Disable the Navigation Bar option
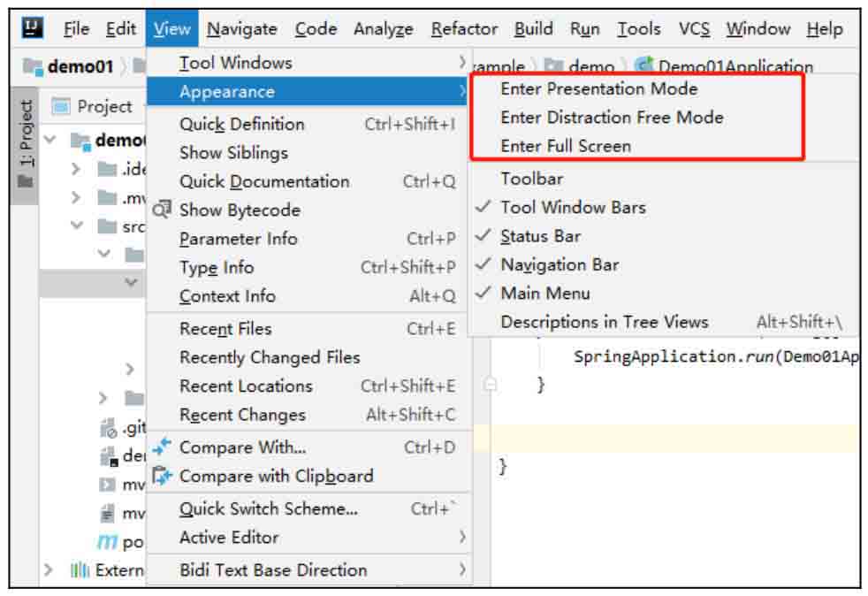The height and width of the screenshot is (596, 868). (x=559, y=264)
